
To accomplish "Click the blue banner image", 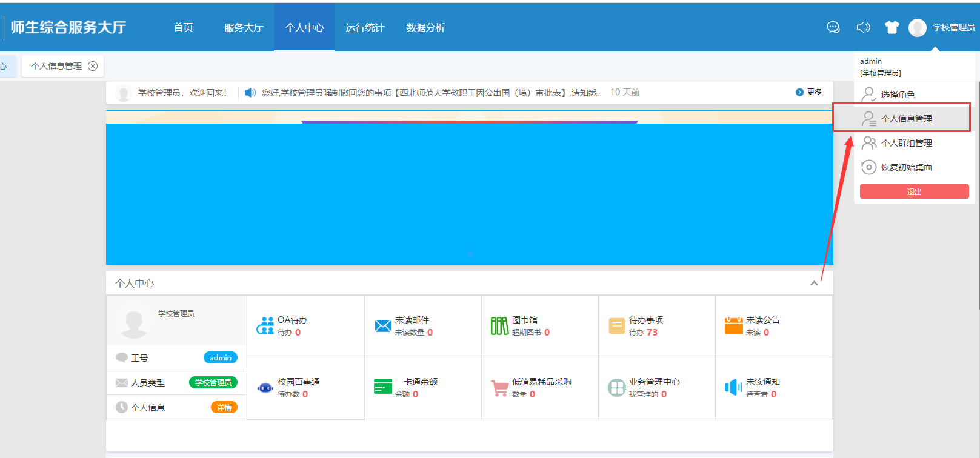I will (470, 188).
